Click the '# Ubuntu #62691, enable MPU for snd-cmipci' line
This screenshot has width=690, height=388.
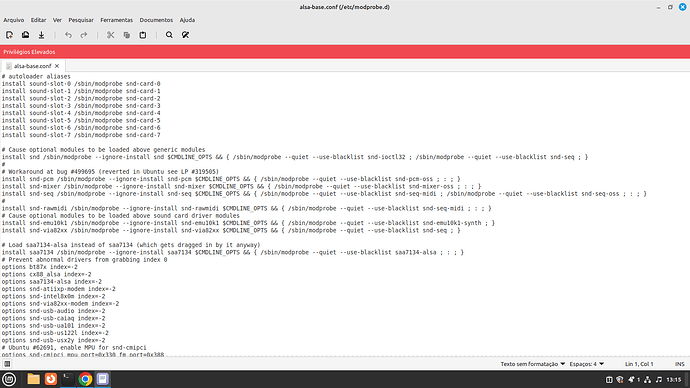[74, 348]
